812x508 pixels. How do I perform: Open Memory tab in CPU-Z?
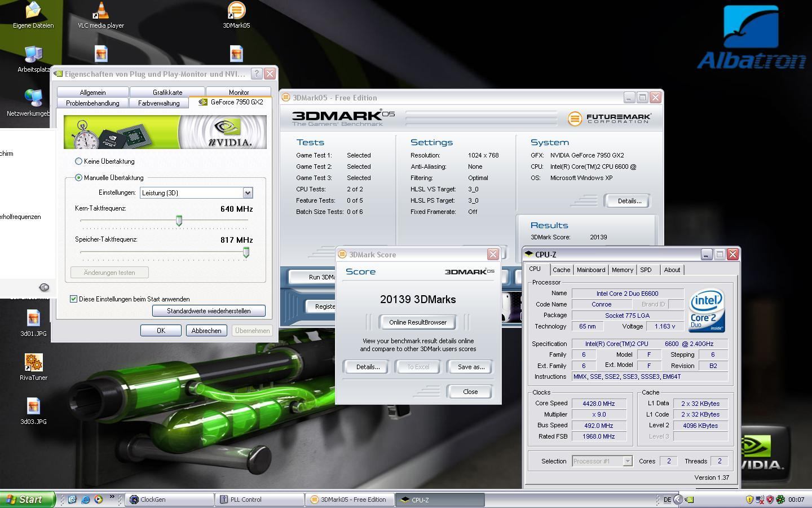pyautogui.click(x=623, y=270)
